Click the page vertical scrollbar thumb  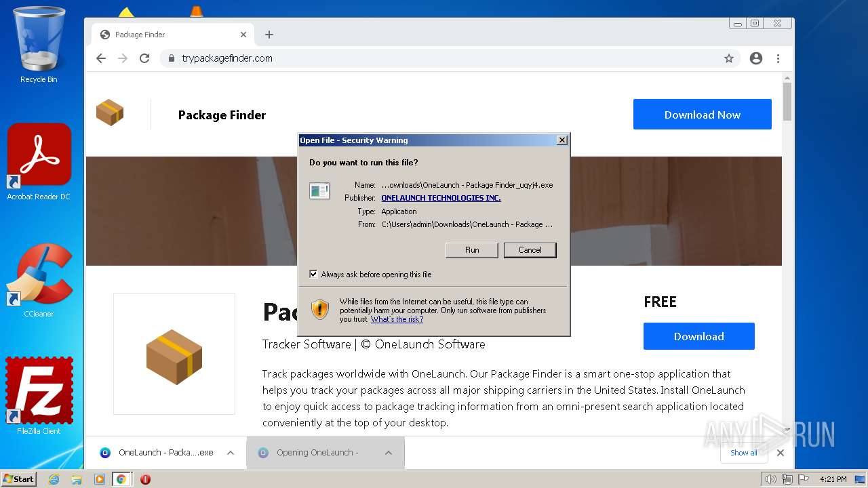787,102
